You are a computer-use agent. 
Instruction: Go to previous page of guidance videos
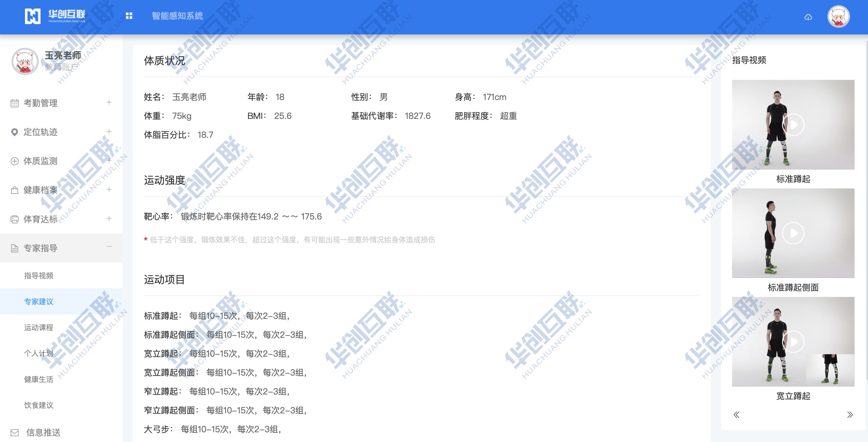click(736, 415)
